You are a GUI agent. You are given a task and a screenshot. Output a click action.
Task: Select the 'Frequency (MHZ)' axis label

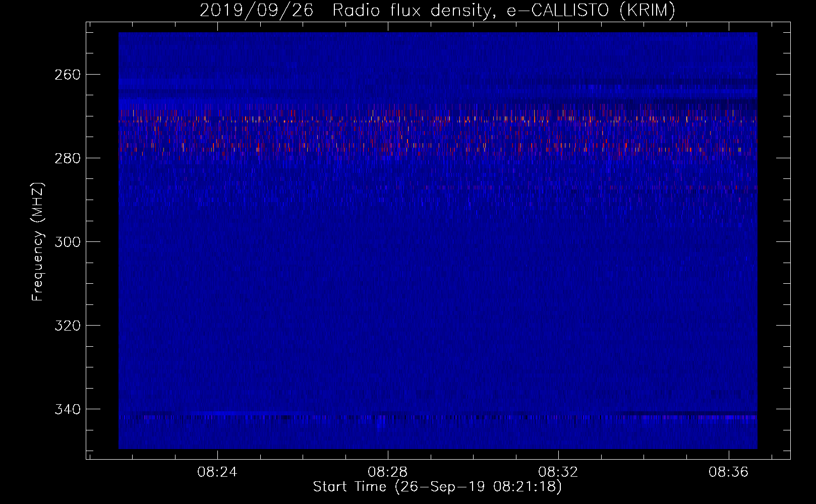[38, 241]
